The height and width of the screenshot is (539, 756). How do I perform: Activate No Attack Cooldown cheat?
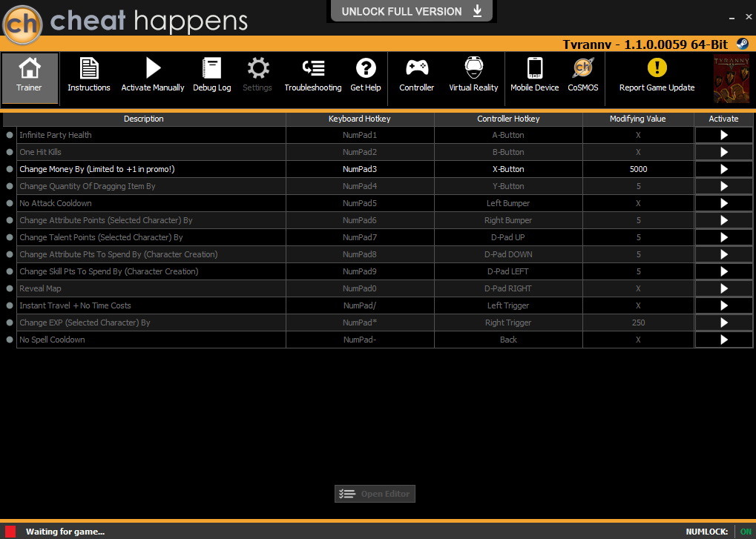pos(723,203)
